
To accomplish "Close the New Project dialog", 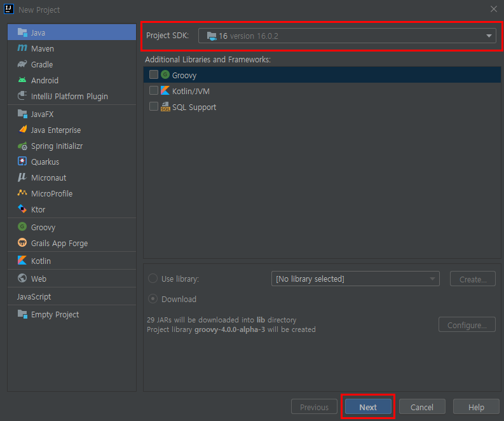I will (494, 9).
